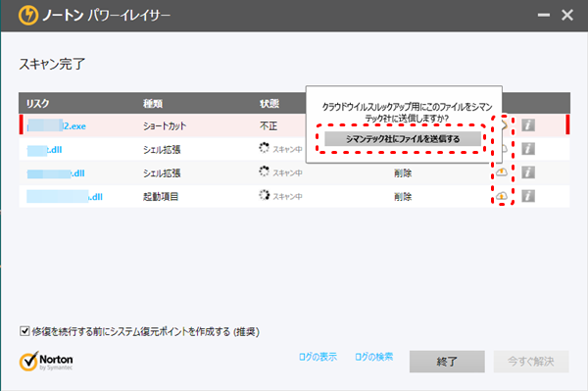Click the スキャン完了 heading

point(52,64)
